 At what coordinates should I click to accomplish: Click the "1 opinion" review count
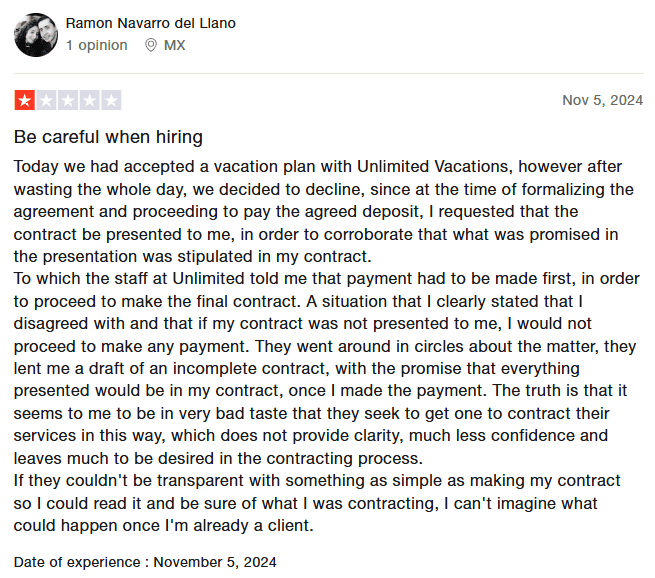coord(97,45)
